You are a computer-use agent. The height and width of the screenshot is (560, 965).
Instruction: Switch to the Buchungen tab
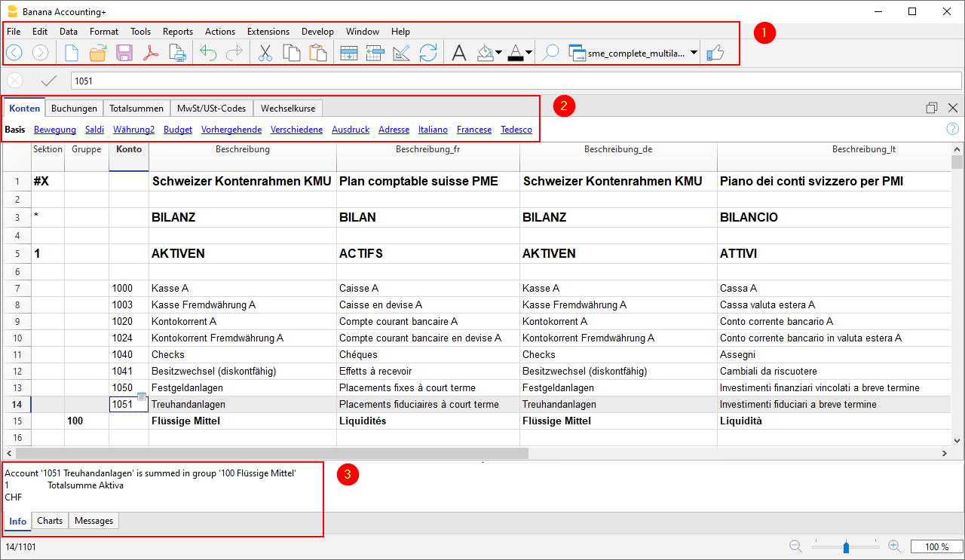point(74,109)
